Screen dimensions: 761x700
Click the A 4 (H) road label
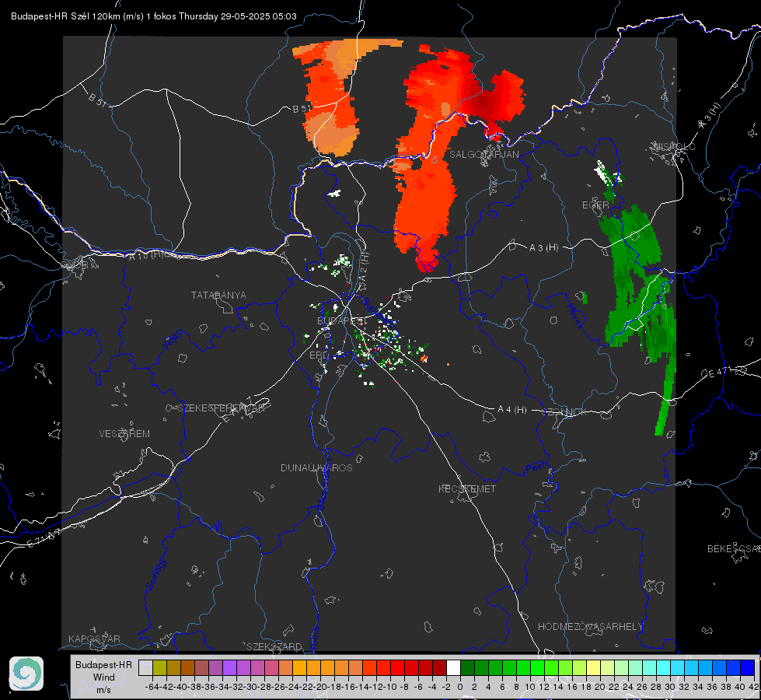[x=512, y=410]
